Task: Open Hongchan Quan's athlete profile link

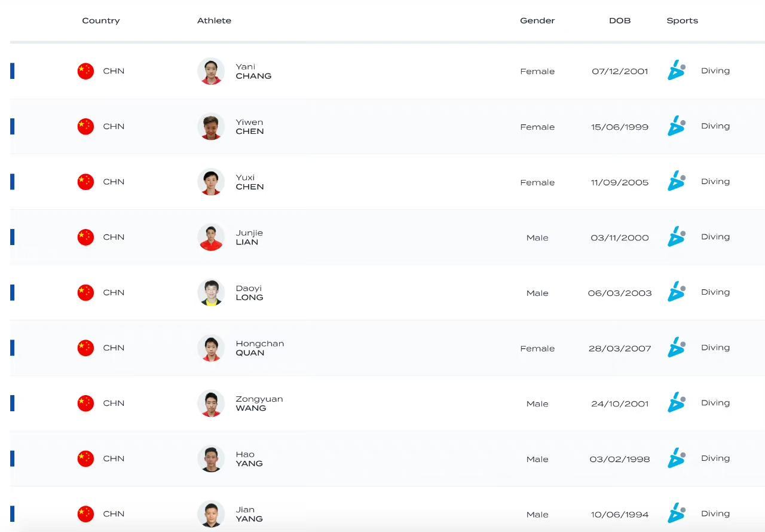Action: pos(259,348)
